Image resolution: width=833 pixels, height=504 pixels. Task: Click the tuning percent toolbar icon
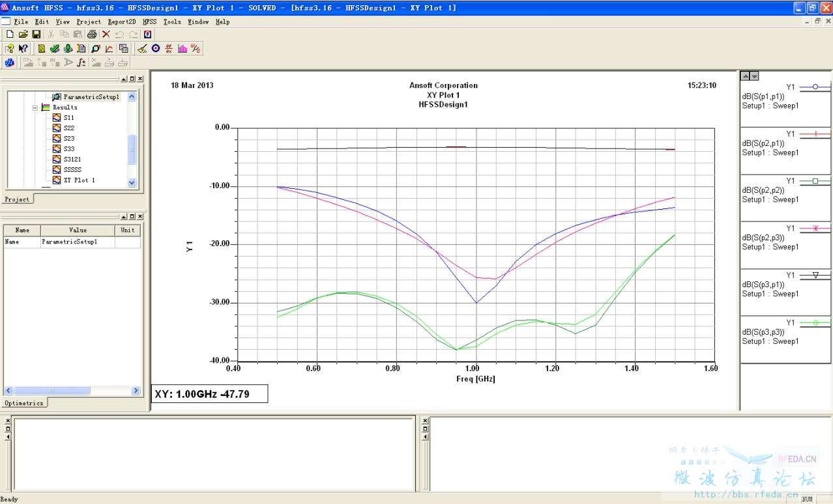(196, 49)
